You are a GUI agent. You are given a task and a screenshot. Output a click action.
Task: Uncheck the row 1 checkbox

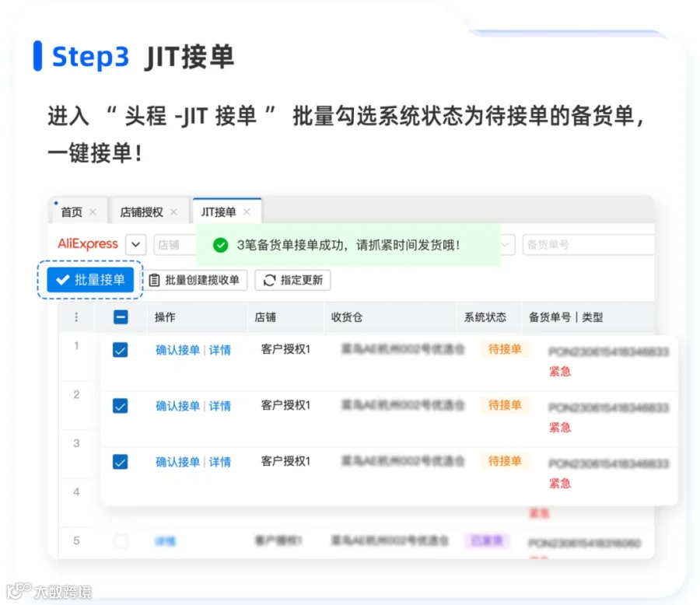(120, 350)
